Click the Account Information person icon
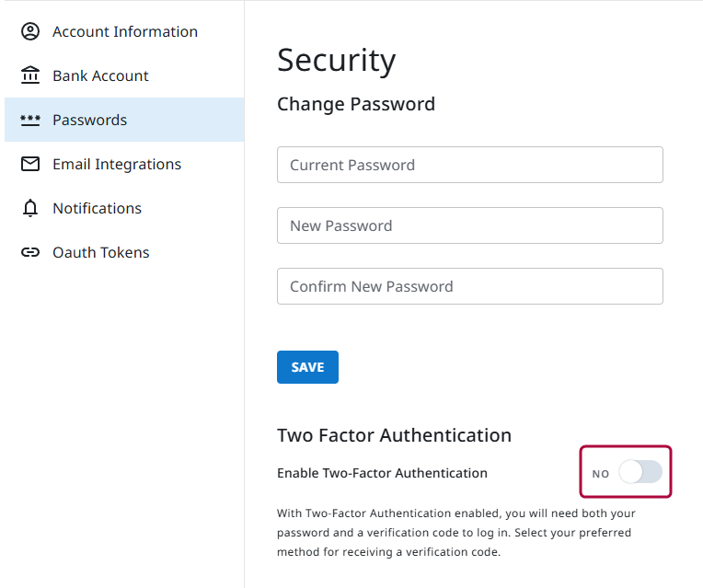Screen dimensions: 703x588 pyautogui.click(x=30, y=31)
